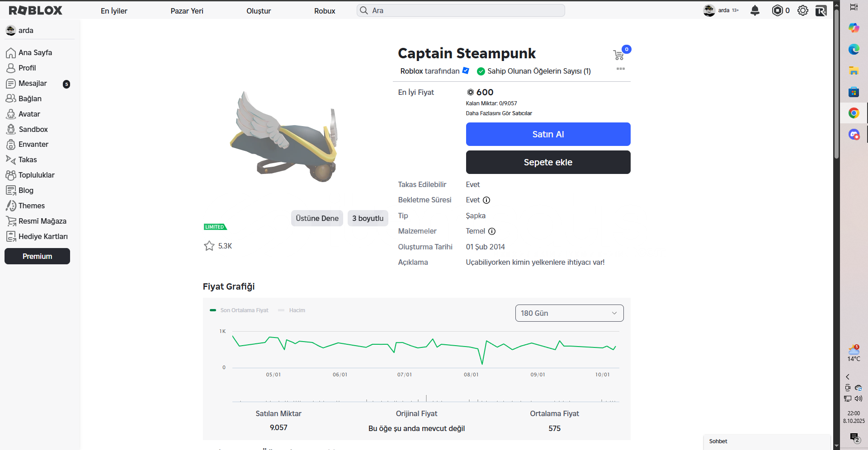Click the Ara search field
Screen dimensions: 868x450
(461, 10)
